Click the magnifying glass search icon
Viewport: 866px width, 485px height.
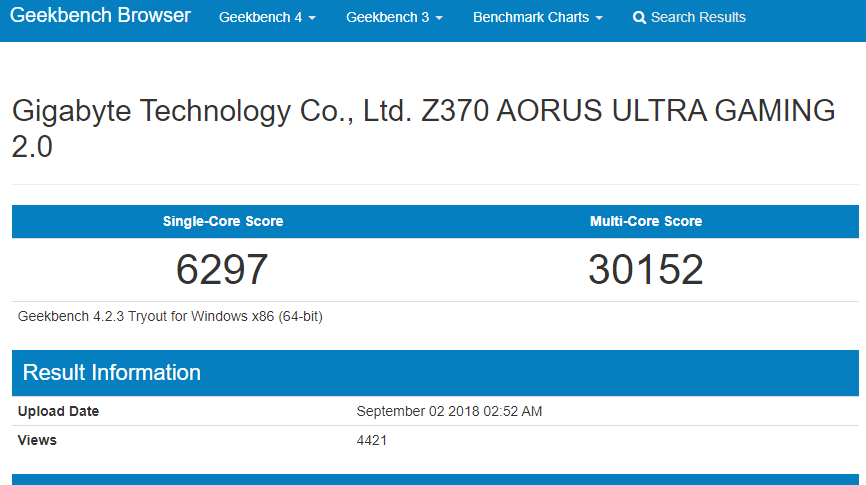pos(639,18)
